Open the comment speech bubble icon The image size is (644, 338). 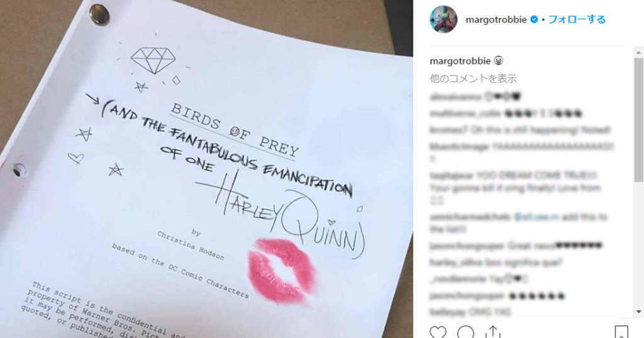coord(466,332)
